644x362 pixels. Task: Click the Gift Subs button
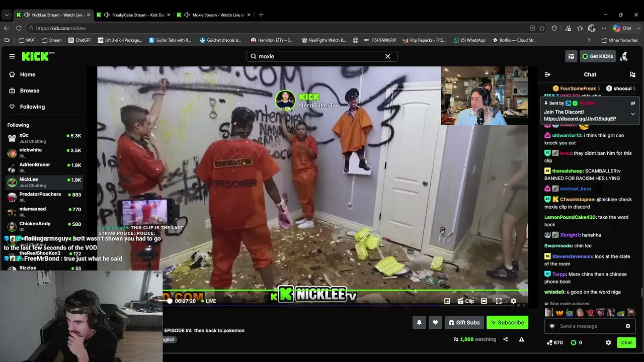coord(464,322)
